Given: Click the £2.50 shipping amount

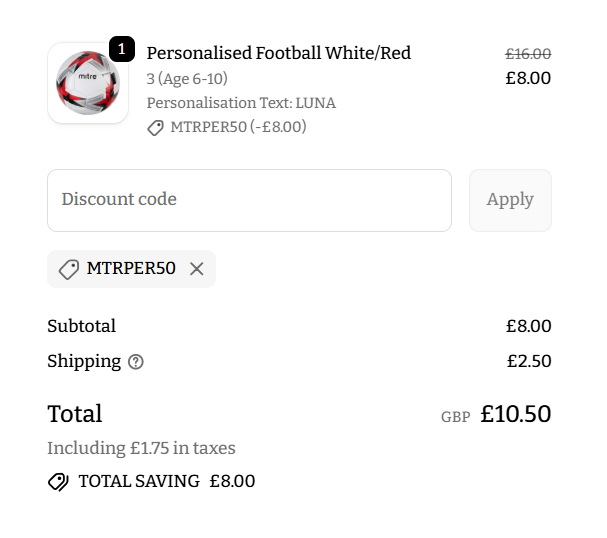Looking at the screenshot, I should (x=528, y=362).
